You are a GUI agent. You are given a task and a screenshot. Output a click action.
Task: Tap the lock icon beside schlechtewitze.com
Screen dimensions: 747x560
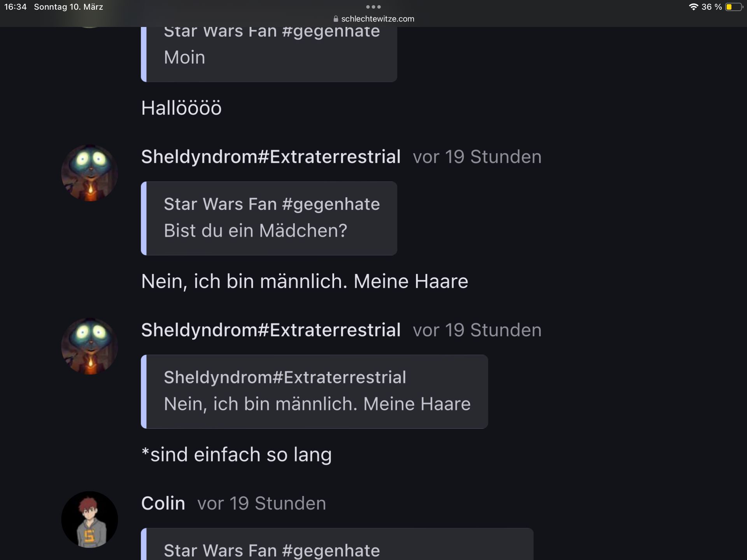coord(336,19)
